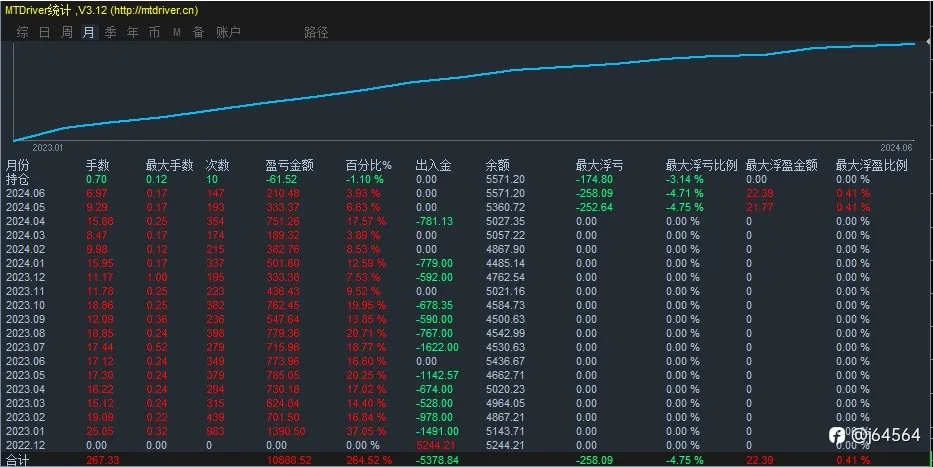Screen dimensions: 933x467
Task: Click the 最大浮盈金额 column header
Action: (782, 165)
